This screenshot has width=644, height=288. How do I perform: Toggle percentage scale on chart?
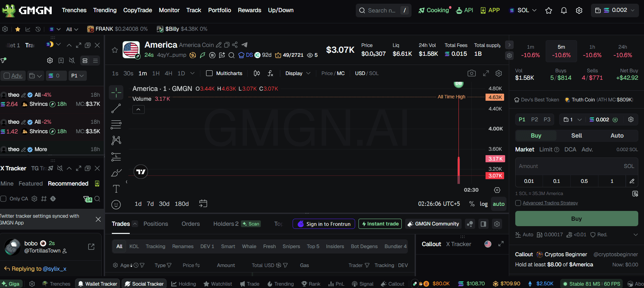tap(472, 204)
